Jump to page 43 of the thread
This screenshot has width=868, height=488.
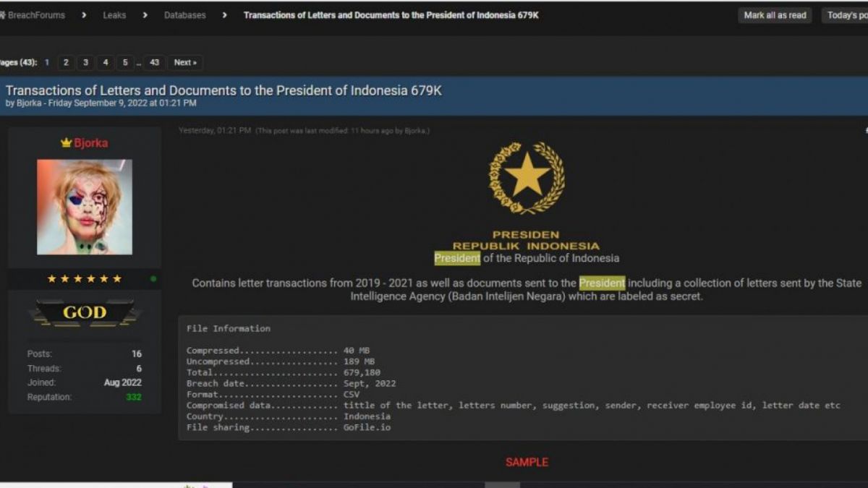[154, 63]
